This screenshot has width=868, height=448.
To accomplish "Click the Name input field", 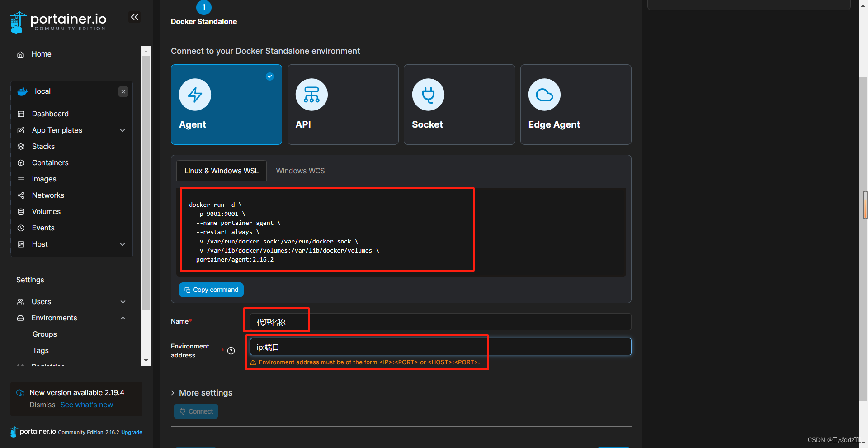I will tap(440, 322).
